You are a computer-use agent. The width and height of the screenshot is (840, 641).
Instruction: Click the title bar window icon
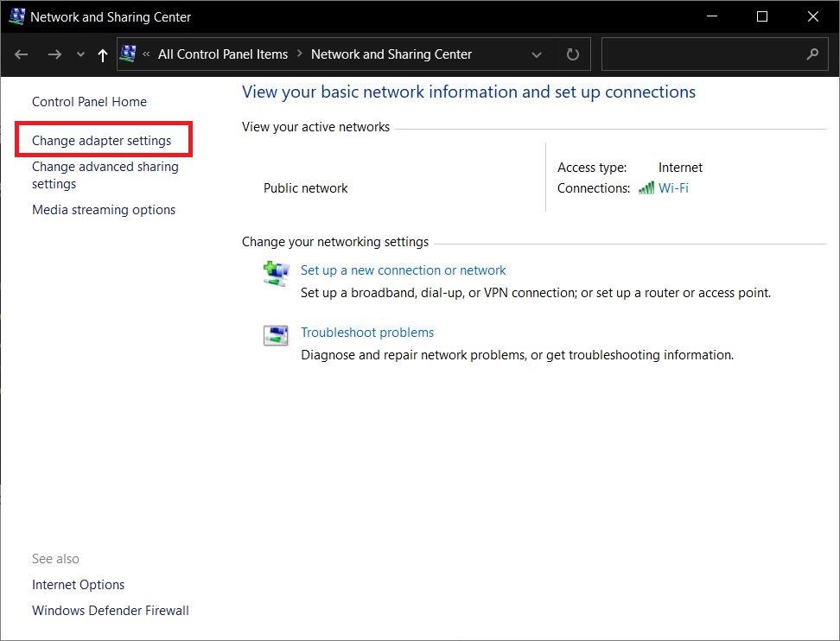(x=16, y=16)
